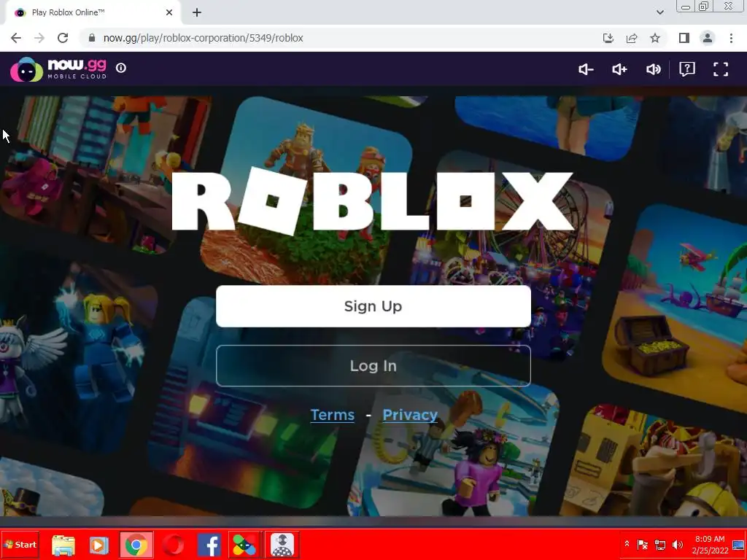
Task: Open a new browser tab
Action: pyautogui.click(x=197, y=13)
